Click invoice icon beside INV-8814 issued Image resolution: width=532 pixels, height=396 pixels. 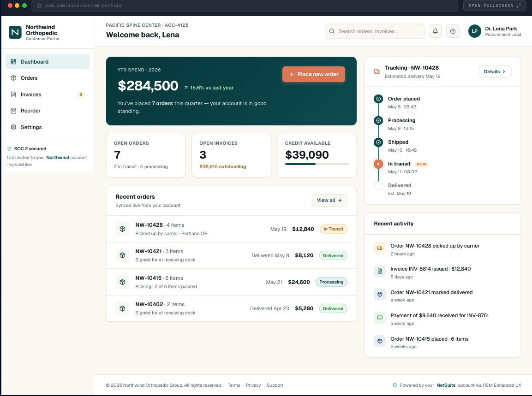tap(380, 271)
